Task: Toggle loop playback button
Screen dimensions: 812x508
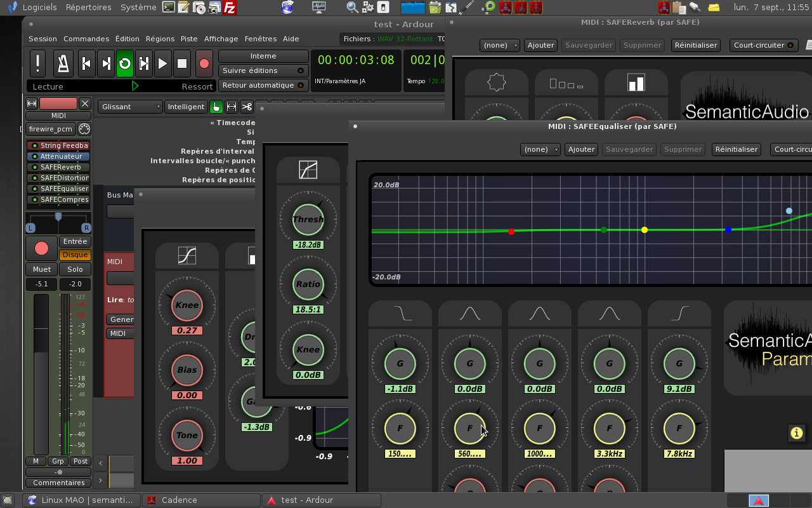Action: (x=125, y=63)
